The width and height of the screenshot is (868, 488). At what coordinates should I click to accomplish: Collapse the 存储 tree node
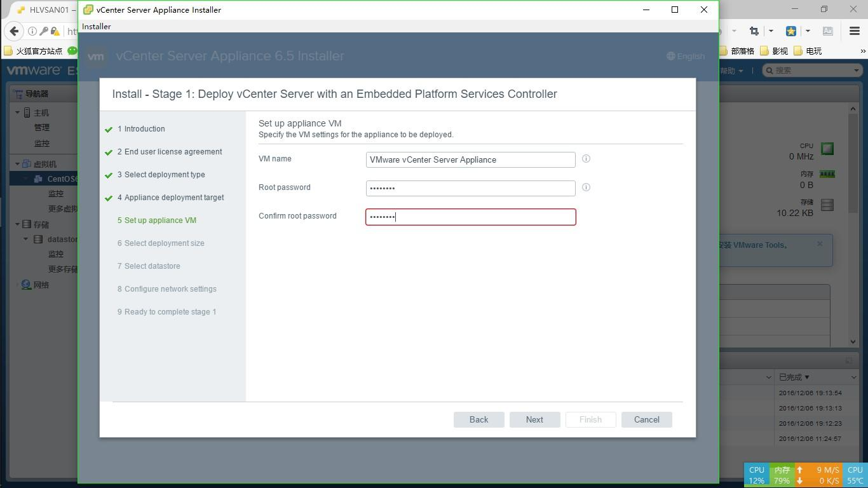18,224
